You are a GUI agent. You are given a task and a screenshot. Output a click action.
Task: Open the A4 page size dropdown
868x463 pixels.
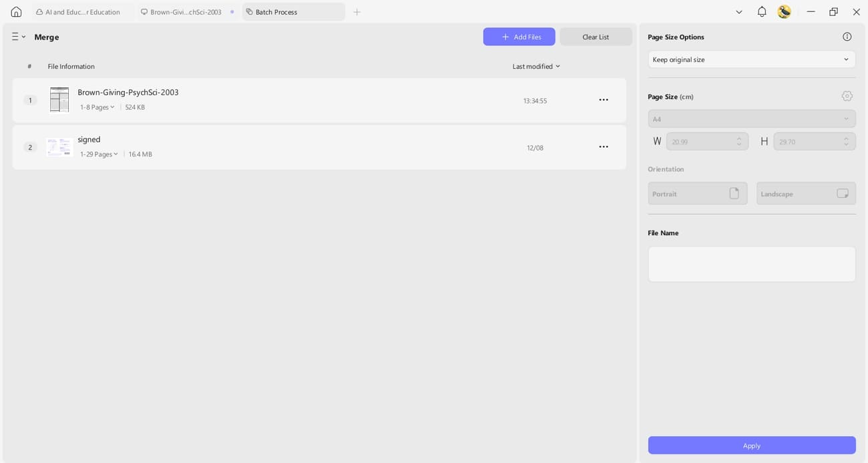pos(752,119)
